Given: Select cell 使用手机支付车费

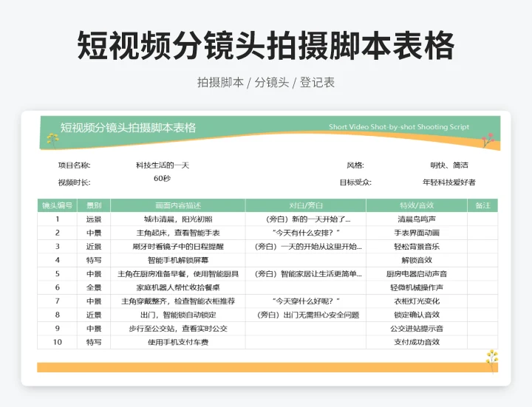Looking at the screenshot, I should (178, 342).
